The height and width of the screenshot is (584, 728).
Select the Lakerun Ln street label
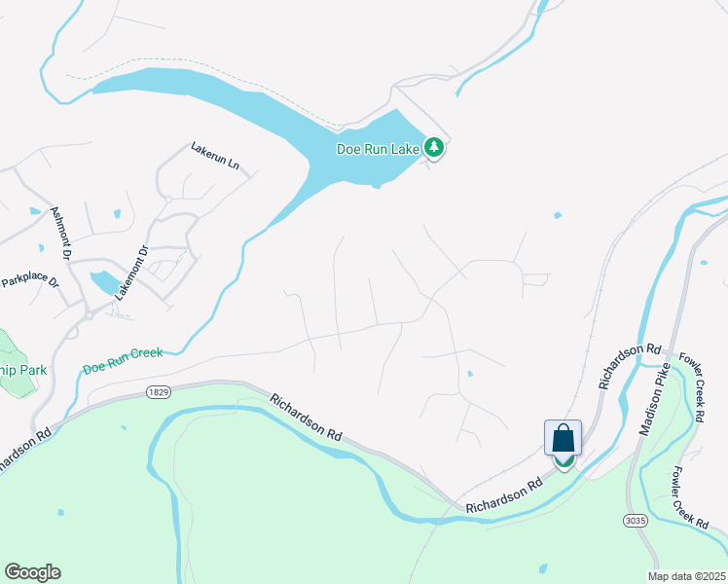pyautogui.click(x=215, y=156)
